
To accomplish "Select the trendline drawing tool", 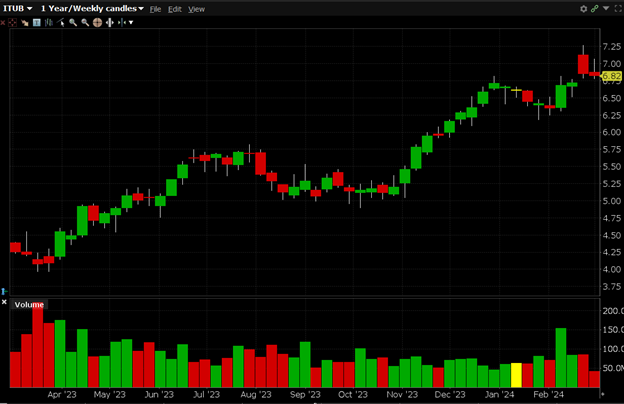I will 61,23.
